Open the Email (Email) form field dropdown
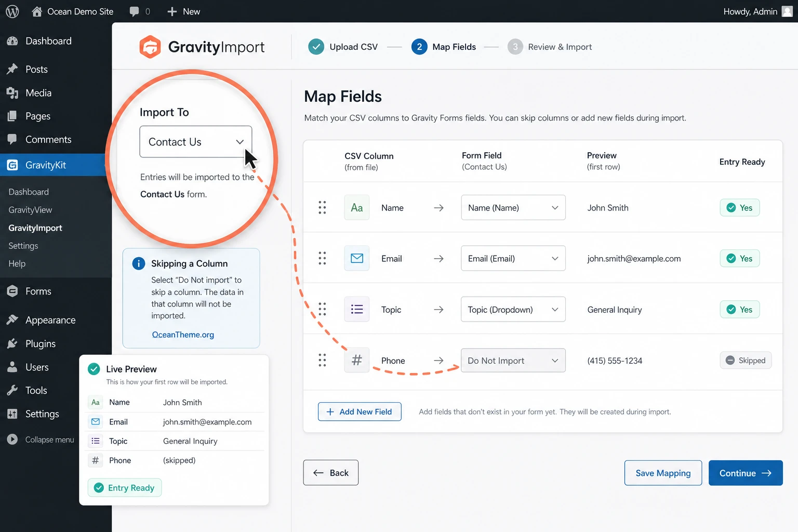Viewport: 798px width, 532px height. click(513, 258)
